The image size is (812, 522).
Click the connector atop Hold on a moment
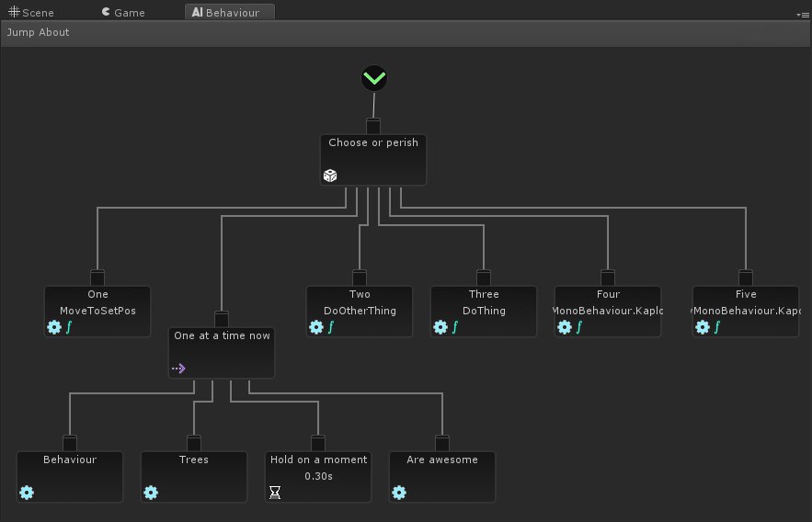pyautogui.click(x=318, y=443)
